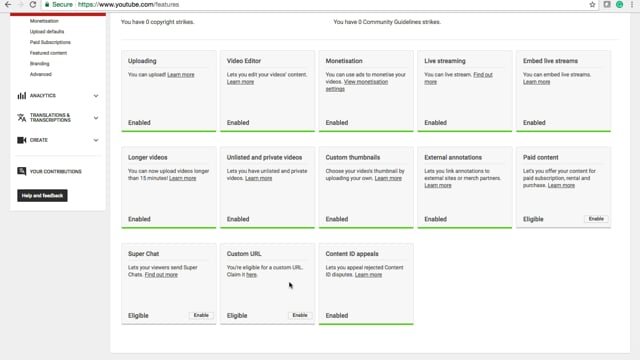Click the Custom URL card title
The width and height of the screenshot is (640, 360).
tap(244, 254)
